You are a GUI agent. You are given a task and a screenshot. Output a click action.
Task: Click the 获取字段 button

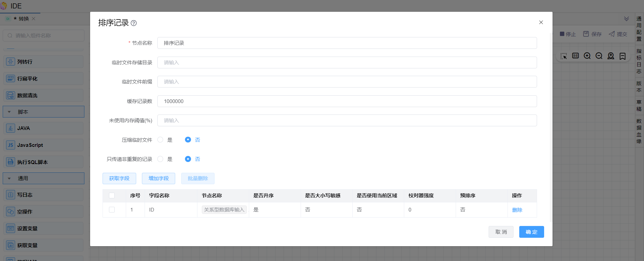click(x=119, y=178)
